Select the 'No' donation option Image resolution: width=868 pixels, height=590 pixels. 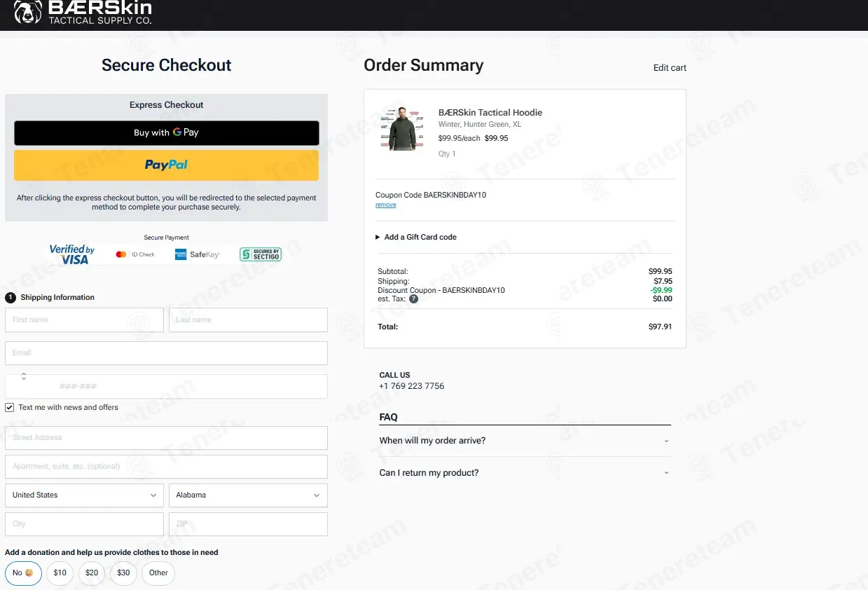click(23, 572)
